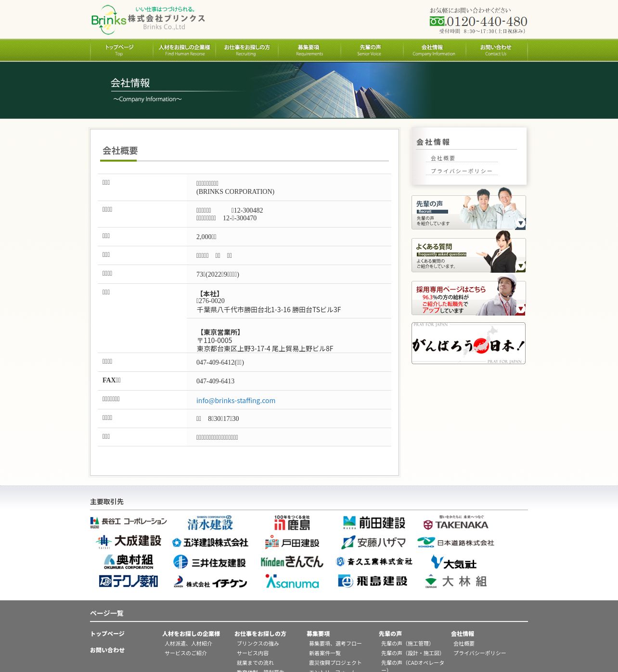Open footer 人材派遣、人材紹介 link
Viewport: 618px width, 672px height.
188,644
